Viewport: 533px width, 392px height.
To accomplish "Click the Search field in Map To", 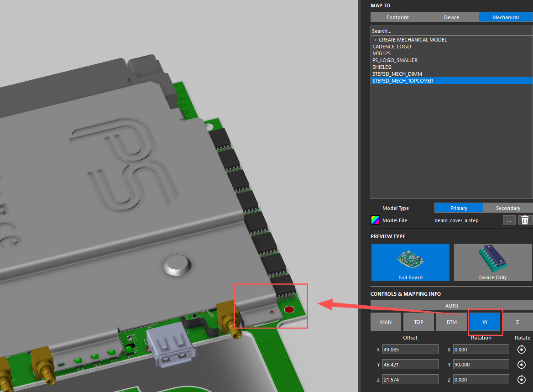I will [x=451, y=31].
